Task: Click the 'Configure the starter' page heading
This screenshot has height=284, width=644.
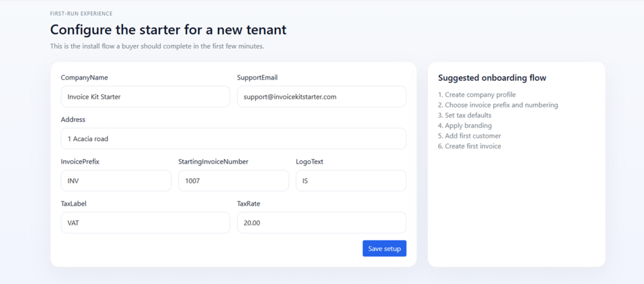Action: click(168, 29)
